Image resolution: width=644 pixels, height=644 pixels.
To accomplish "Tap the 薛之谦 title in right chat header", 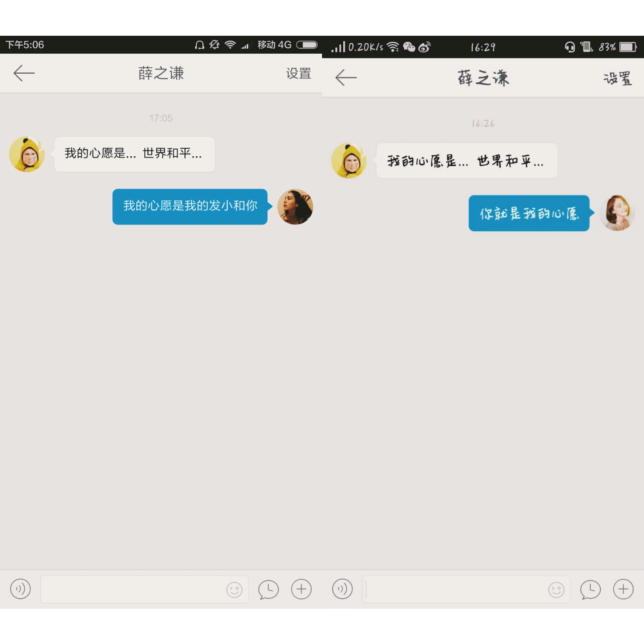I will point(483,78).
